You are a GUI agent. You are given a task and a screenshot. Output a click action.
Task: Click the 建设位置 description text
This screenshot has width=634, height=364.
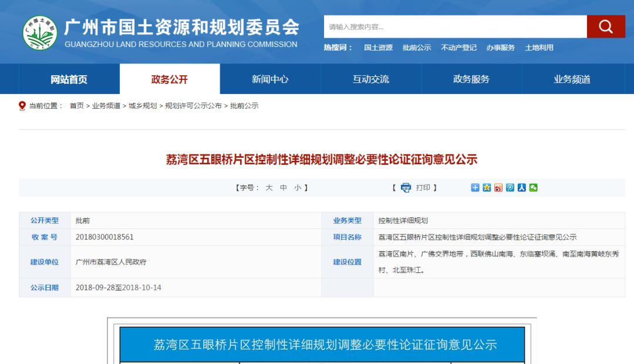pos(498,262)
